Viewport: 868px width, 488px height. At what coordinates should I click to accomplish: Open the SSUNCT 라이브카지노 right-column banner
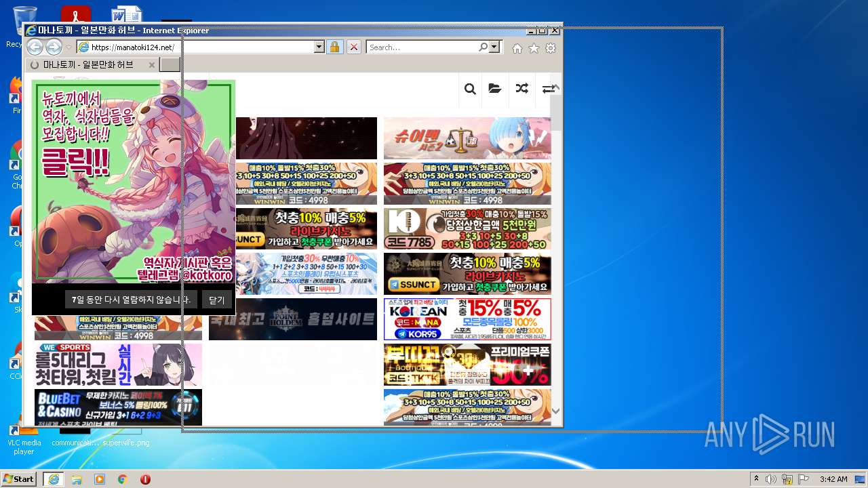point(467,274)
